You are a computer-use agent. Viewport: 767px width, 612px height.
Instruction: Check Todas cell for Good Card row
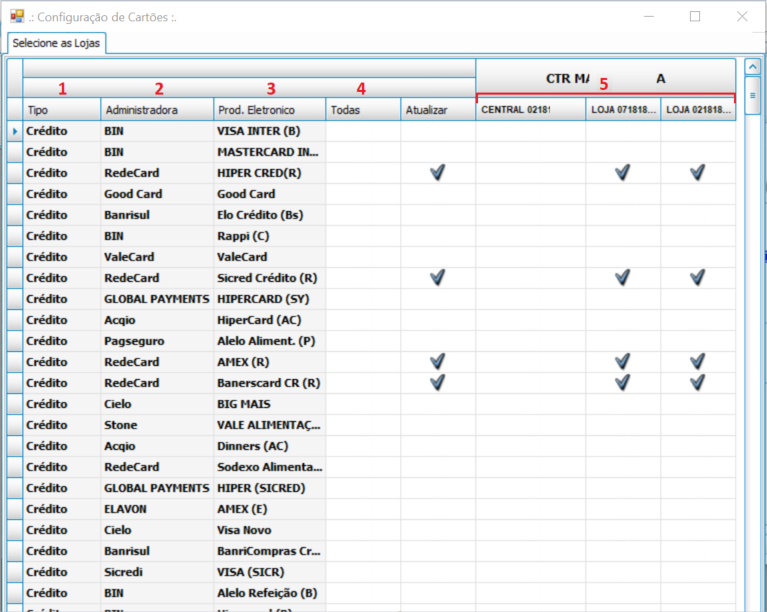click(363, 194)
